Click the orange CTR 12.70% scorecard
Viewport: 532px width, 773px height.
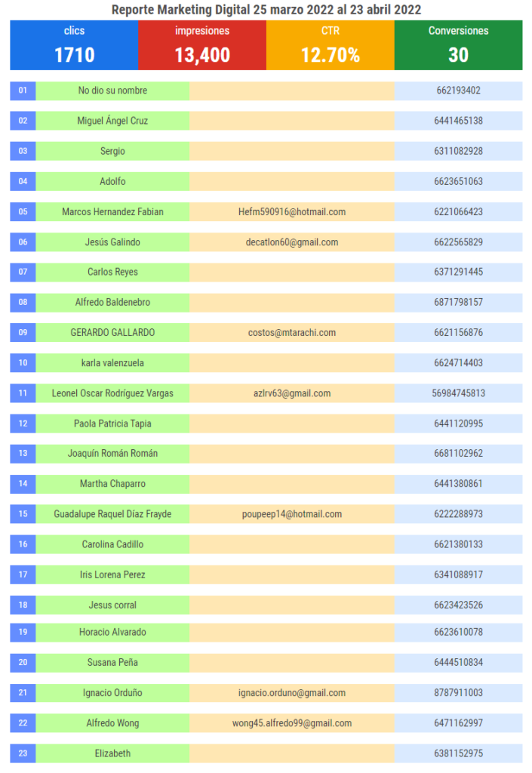tap(331, 45)
